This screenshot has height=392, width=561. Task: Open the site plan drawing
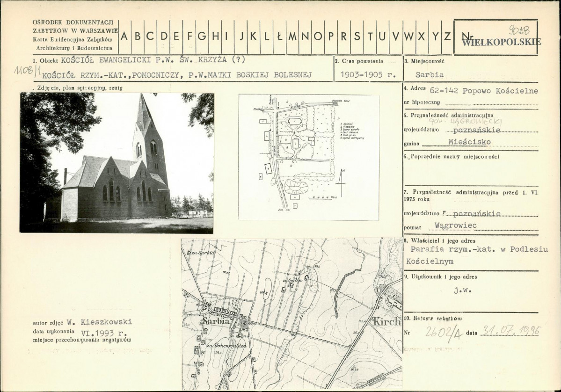coord(309,157)
